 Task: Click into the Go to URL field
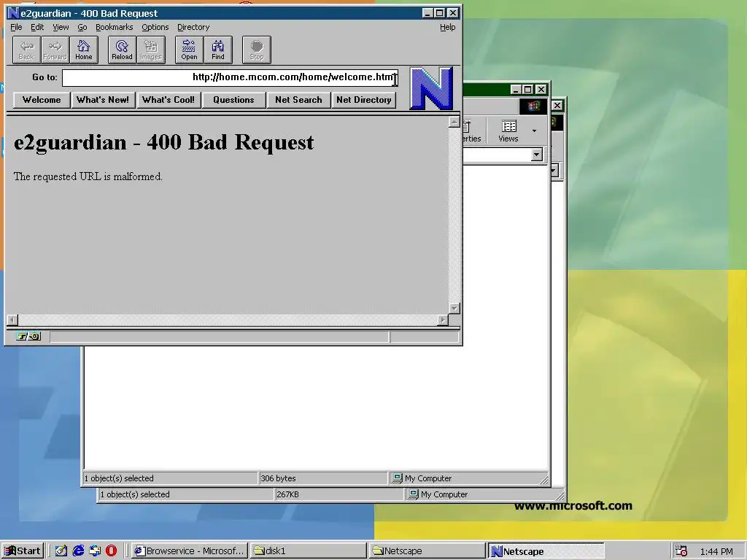pos(230,77)
